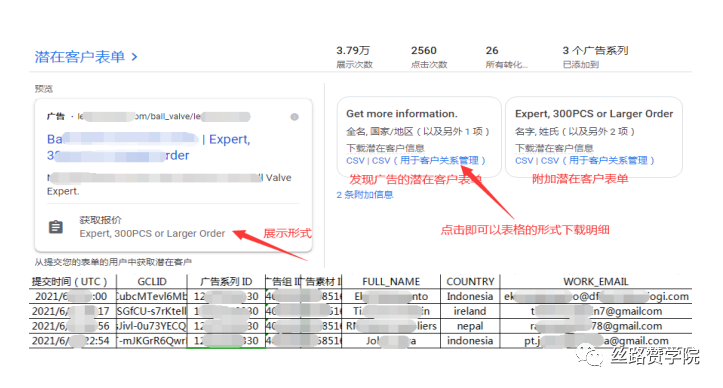Download CSV(用于客户关系管理) under Get more information
Viewport: 723px width, 388px height.
tap(428, 161)
